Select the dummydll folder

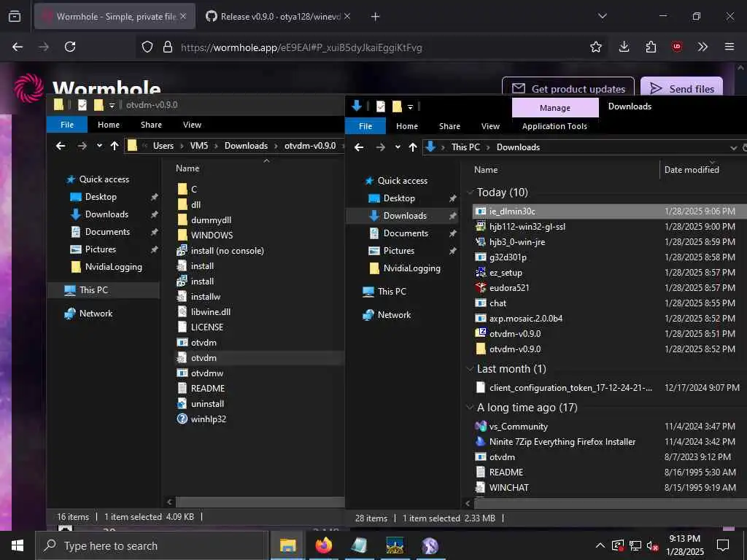(x=211, y=220)
